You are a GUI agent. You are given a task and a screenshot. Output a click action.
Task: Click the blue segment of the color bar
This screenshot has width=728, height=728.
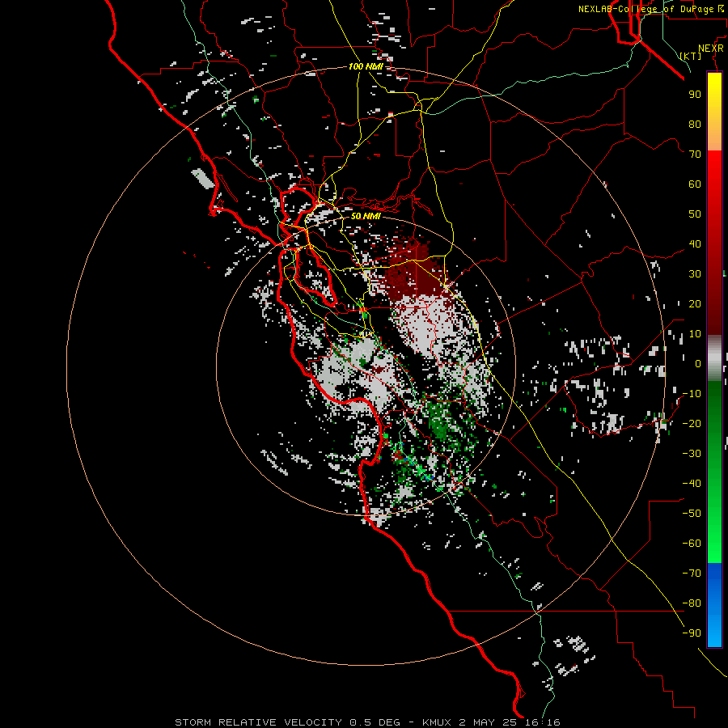click(x=714, y=604)
